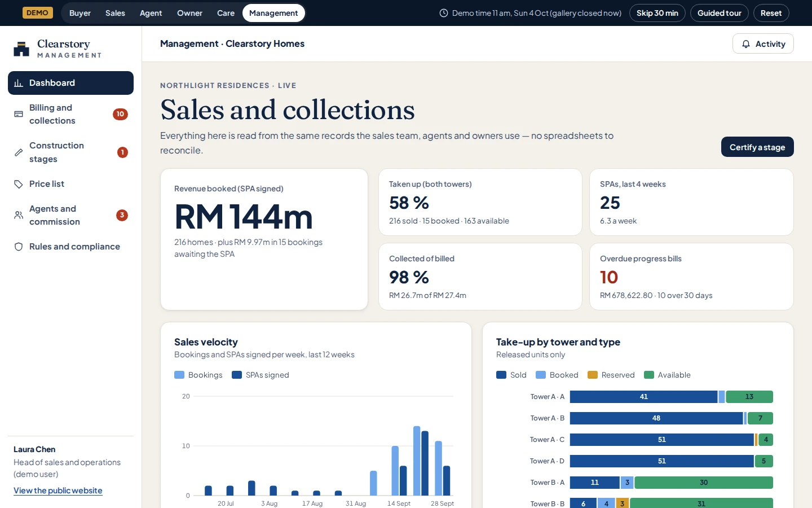
Task: Open Rules and compliance in sidebar
Action: click(x=70, y=247)
